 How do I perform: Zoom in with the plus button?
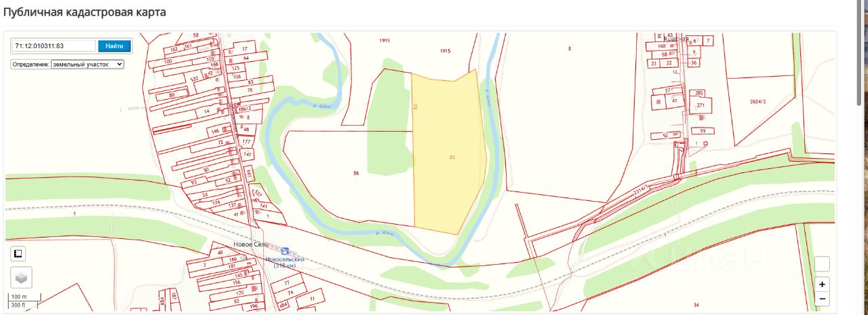(822, 285)
